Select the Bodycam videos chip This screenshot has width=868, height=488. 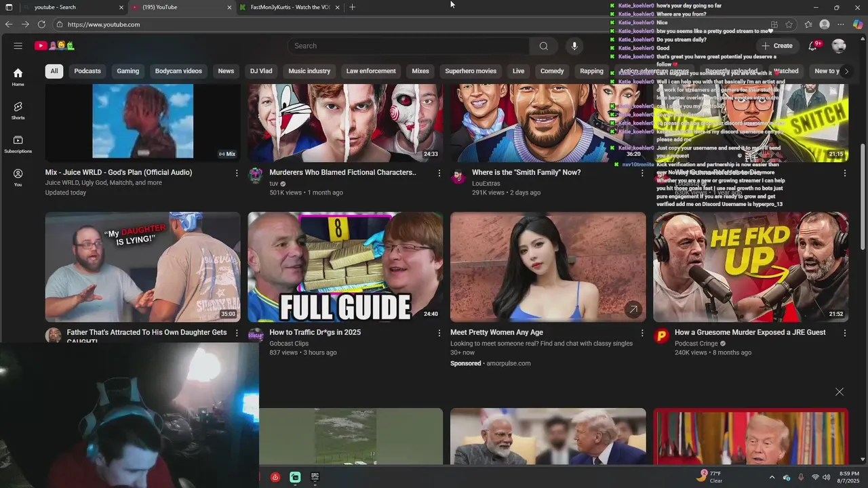pyautogui.click(x=178, y=71)
